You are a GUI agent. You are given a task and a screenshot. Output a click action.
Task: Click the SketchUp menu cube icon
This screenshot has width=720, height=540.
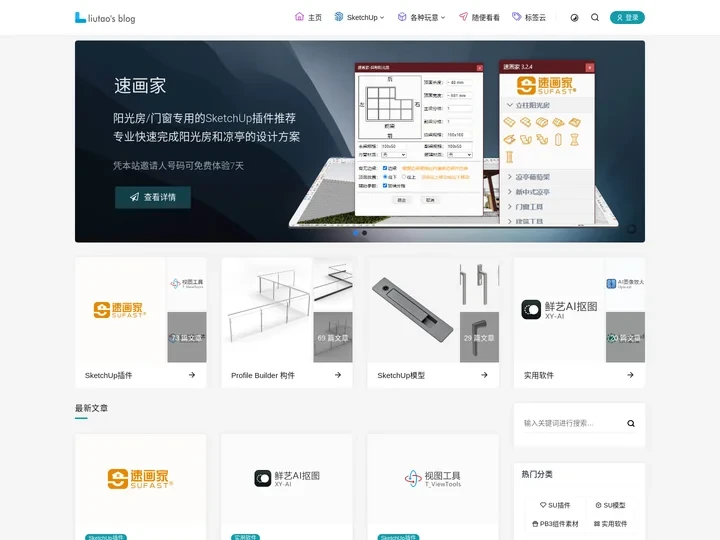click(x=339, y=17)
